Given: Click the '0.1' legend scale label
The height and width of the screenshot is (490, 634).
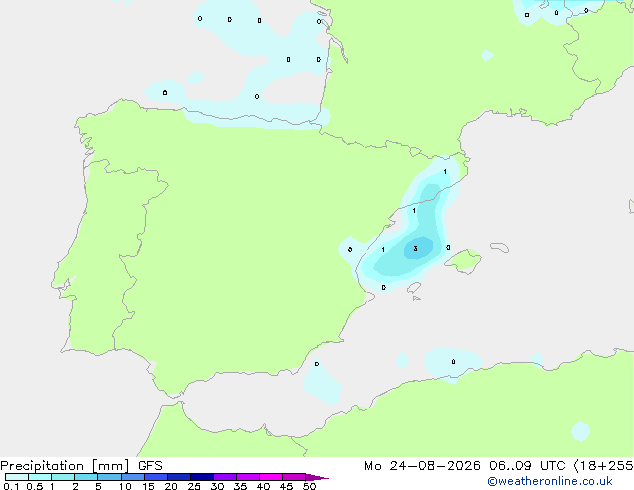Looking at the screenshot, I should (11, 486).
